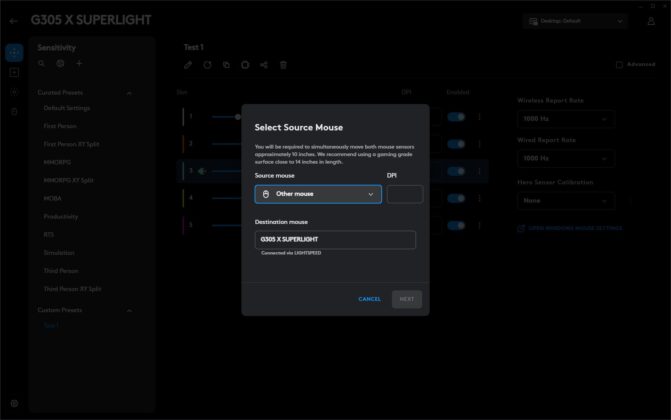Add a new preset with plus icon
The height and width of the screenshot is (420, 671).
tap(79, 63)
